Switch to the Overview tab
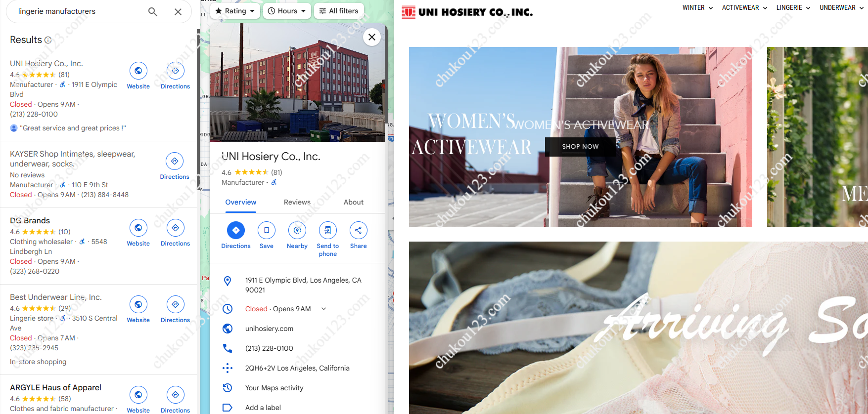The image size is (868, 414). pos(241,203)
